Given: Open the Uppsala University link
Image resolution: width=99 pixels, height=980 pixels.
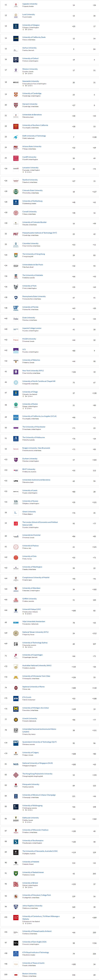Looking at the screenshot, I should point(30,4).
